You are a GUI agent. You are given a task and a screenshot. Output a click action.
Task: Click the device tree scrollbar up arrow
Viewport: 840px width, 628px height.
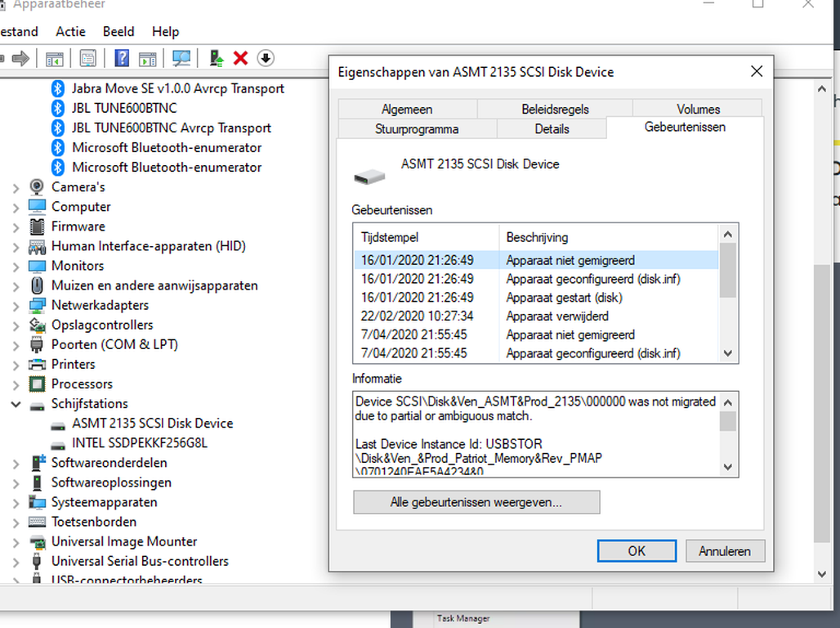[822, 89]
